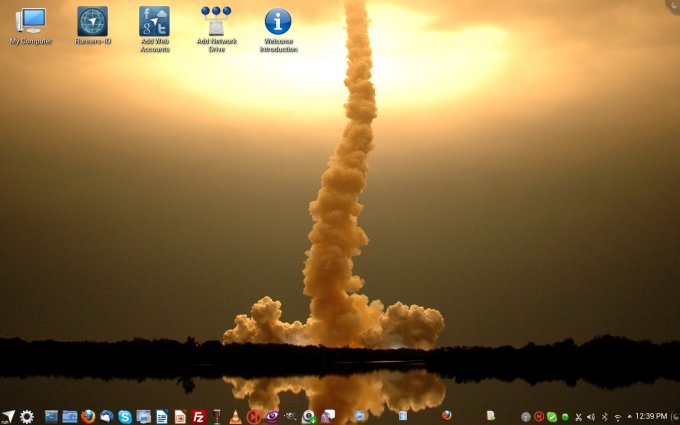
Task: Open system settings gear in taskbar
Action: [27, 416]
